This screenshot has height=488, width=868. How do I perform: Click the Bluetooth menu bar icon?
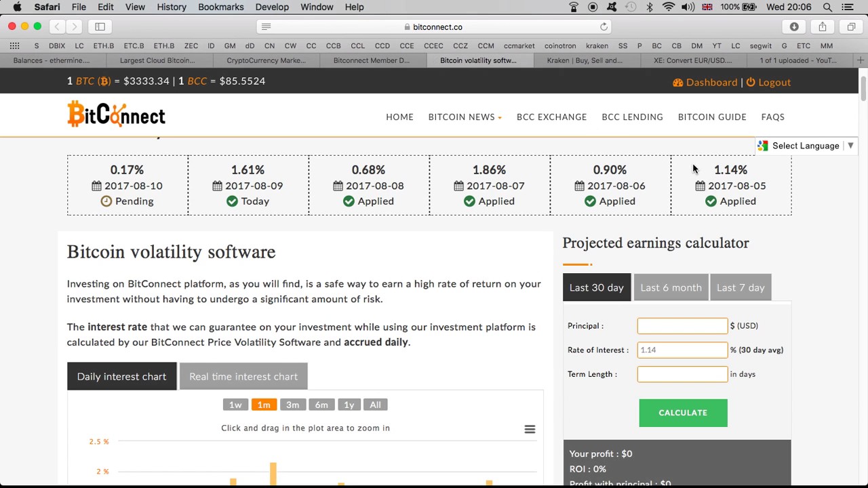click(649, 7)
